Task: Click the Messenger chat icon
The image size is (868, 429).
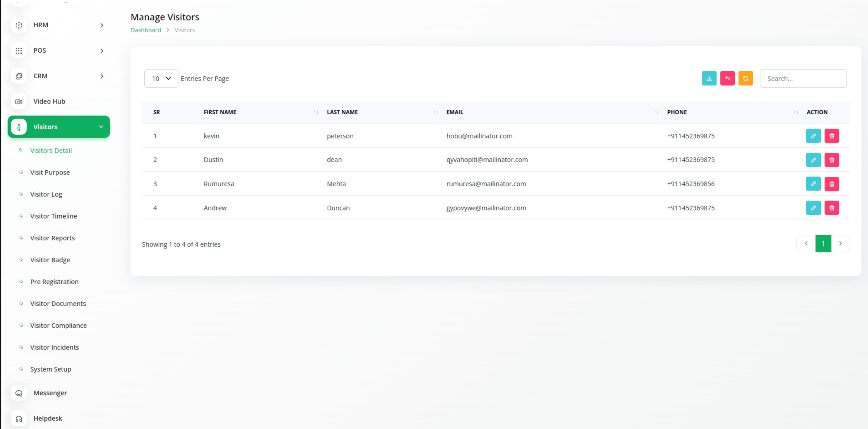Action: pyautogui.click(x=19, y=393)
